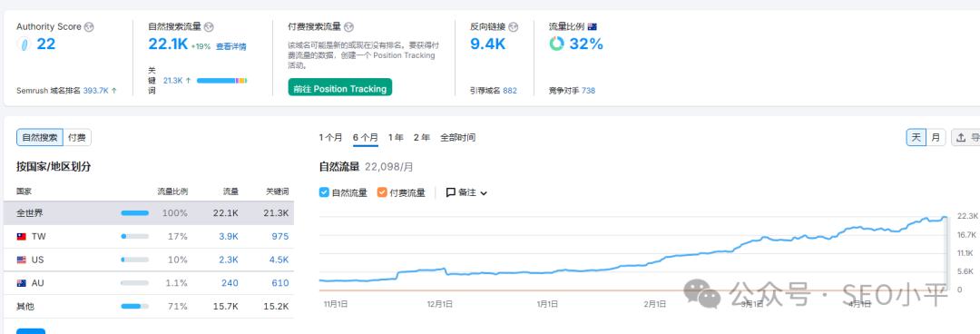Open US keywords value 4.5K
The width and height of the screenshot is (980, 334).
click(279, 260)
